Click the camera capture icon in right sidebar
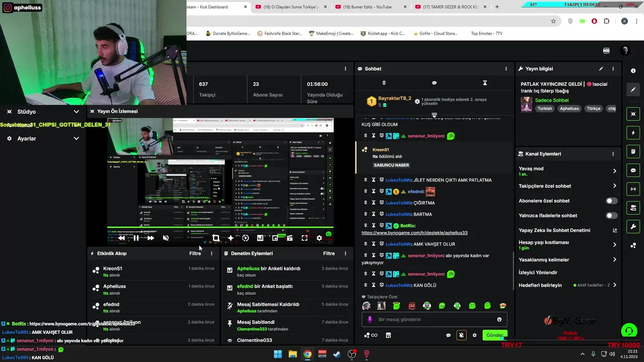 [x=633, y=114]
